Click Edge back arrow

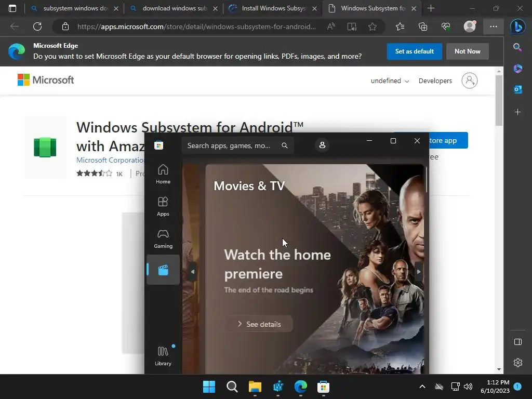(x=14, y=26)
